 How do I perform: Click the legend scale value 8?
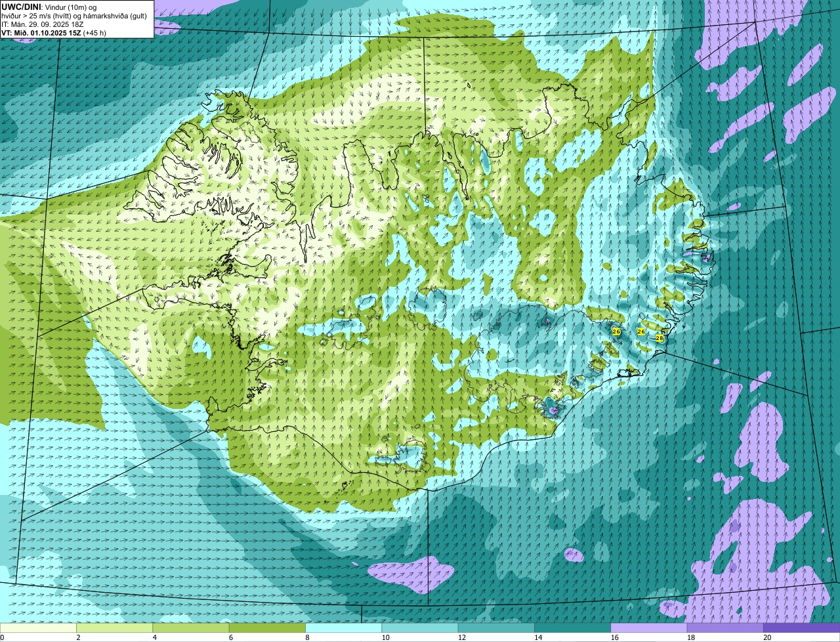click(306, 637)
